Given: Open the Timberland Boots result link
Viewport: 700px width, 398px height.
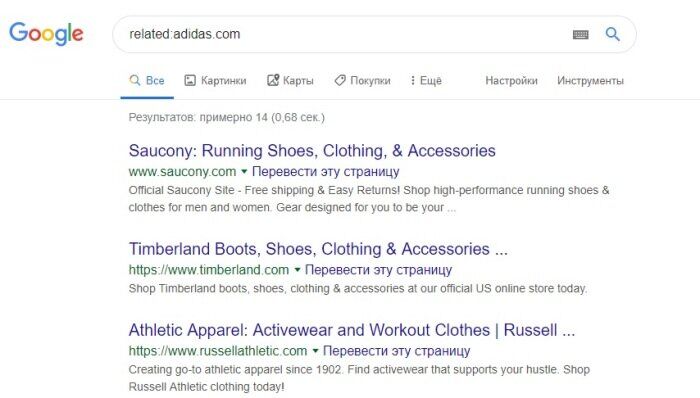Looking at the screenshot, I should pos(318,249).
